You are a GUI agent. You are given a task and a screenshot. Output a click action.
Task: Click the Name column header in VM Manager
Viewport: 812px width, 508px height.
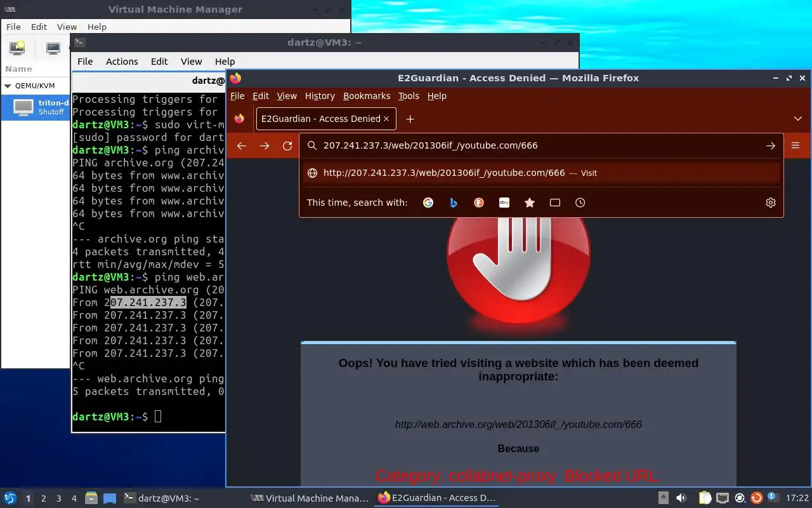point(18,69)
